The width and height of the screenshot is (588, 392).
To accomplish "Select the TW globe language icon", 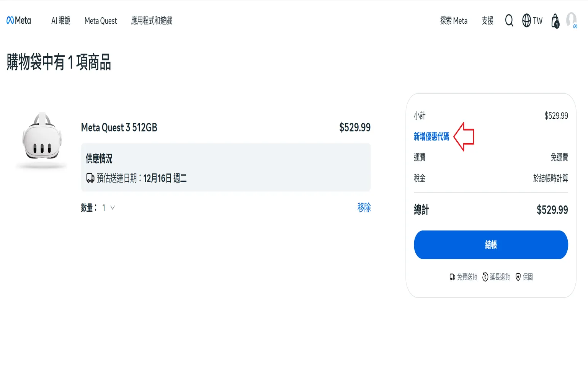I will 532,21.
